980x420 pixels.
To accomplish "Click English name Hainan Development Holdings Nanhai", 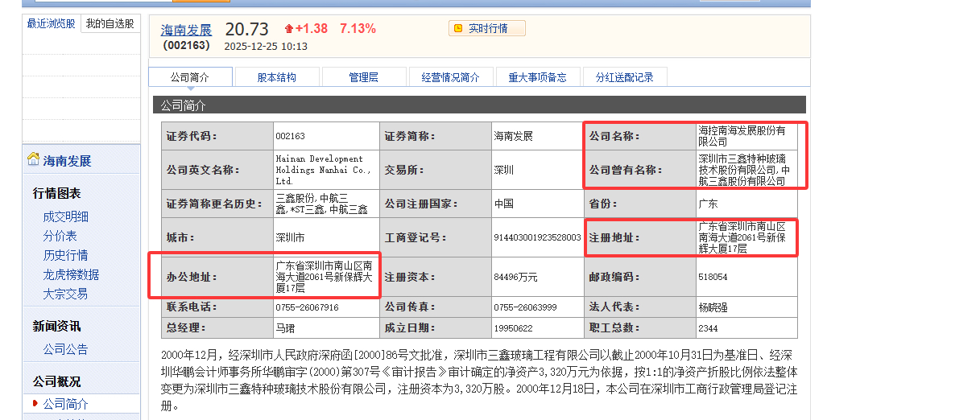I will pyautogui.click(x=323, y=170).
